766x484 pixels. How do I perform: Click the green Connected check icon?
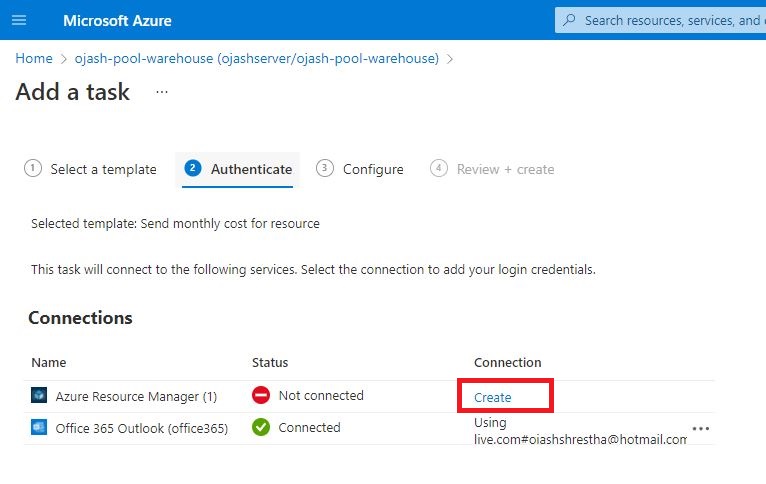coord(261,428)
